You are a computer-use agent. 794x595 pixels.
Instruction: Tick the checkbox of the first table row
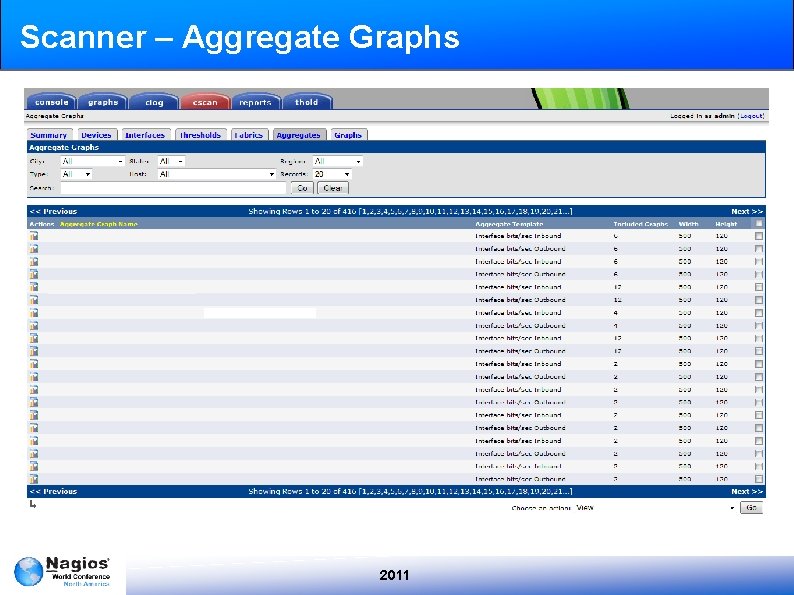(x=759, y=236)
